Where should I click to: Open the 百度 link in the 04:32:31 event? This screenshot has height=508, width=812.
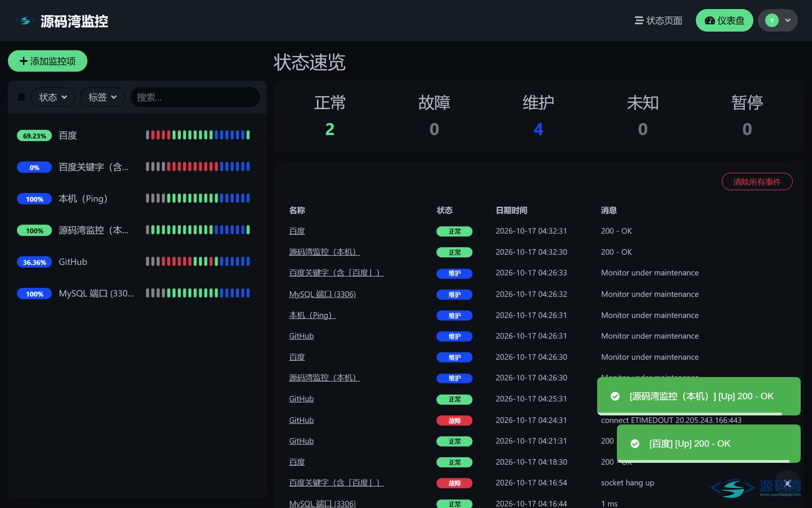point(297,231)
